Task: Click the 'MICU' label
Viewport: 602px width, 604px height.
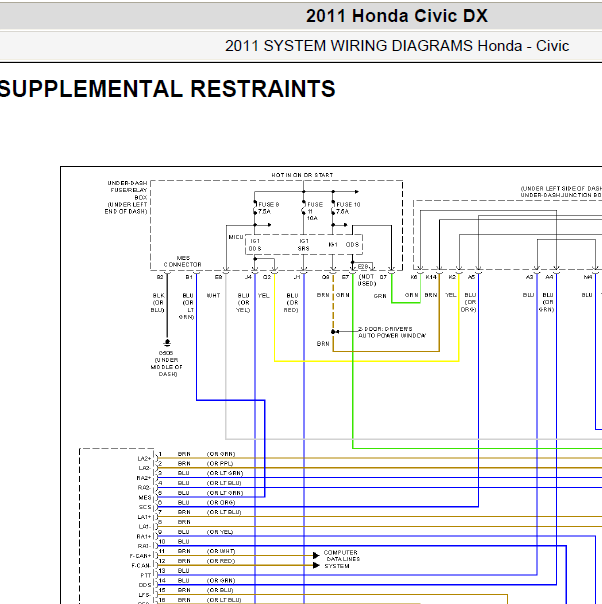Action: tap(236, 237)
